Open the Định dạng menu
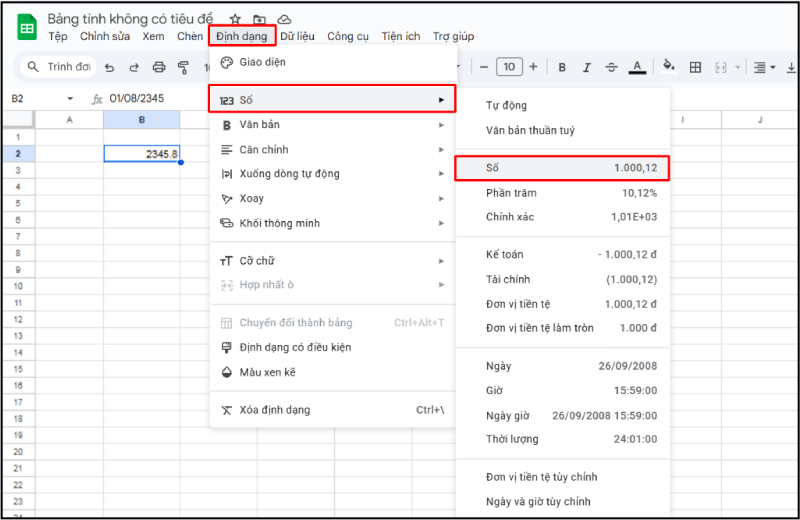This screenshot has width=800, height=520. pos(242,36)
